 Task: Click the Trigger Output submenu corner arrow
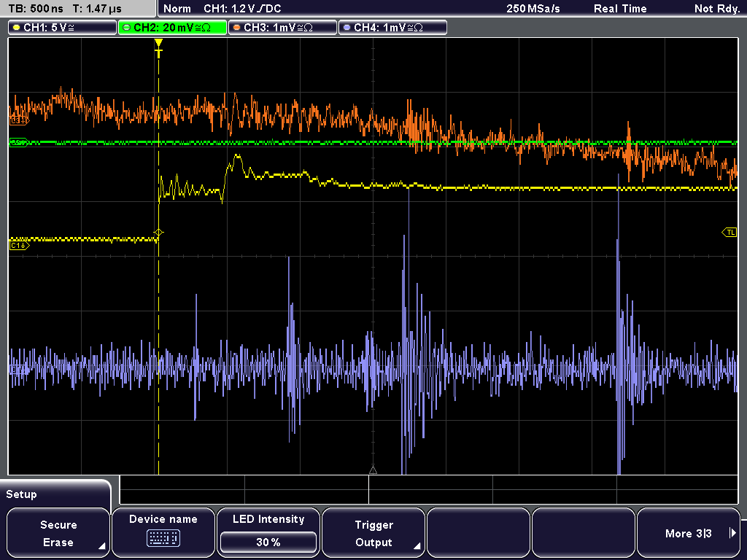(x=417, y=546)
